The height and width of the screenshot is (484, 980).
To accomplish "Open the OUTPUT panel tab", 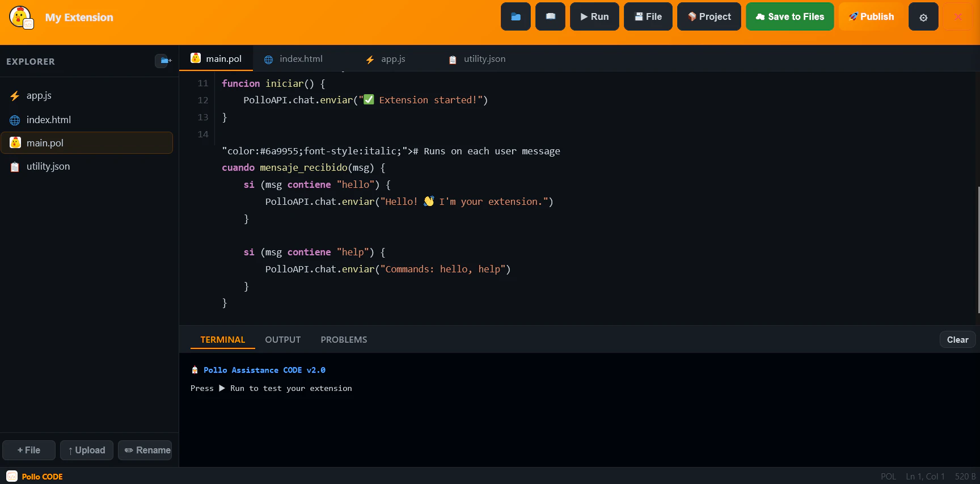I will (x=283, y=339).
